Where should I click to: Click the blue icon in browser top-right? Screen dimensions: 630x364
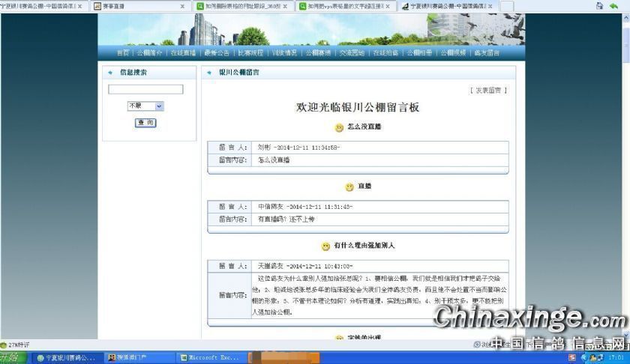(598, 6)
